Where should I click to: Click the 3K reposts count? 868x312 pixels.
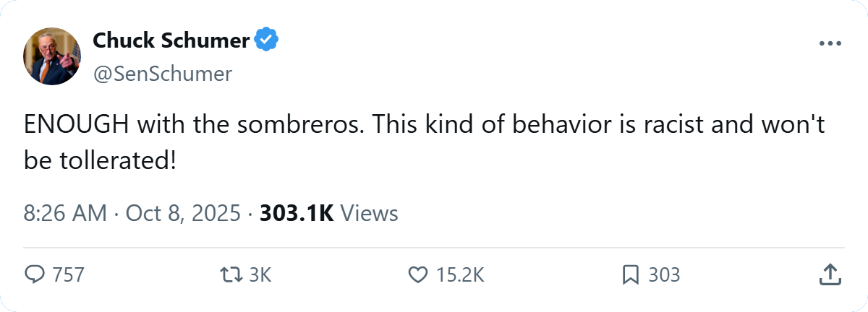(x=259, y=274)
